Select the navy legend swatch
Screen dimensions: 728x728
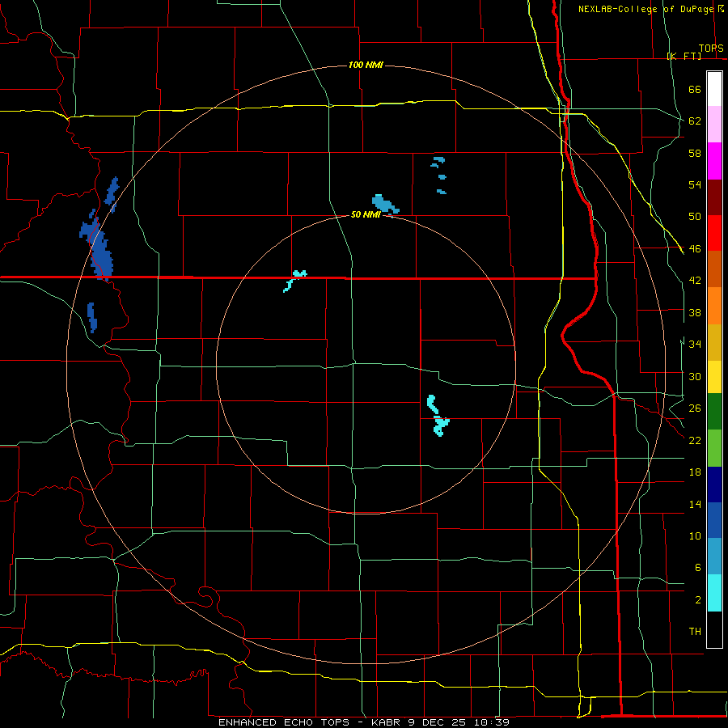tap(714, 485)
